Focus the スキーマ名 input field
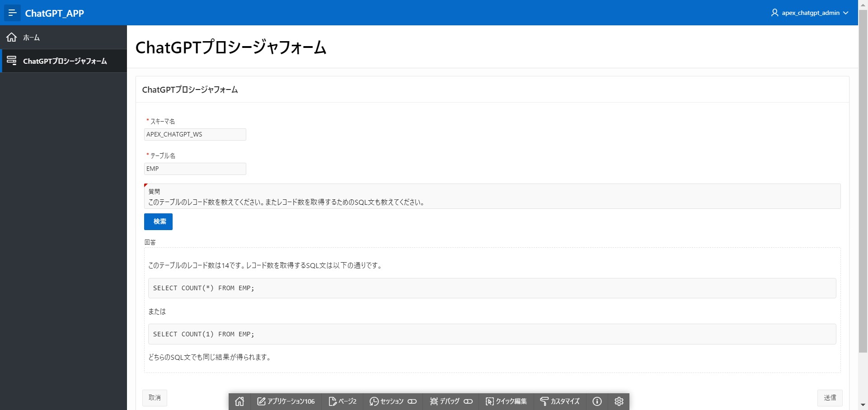The height and width of the screenshot is (410, 868). pyautogui.click(x=195, y=134)
